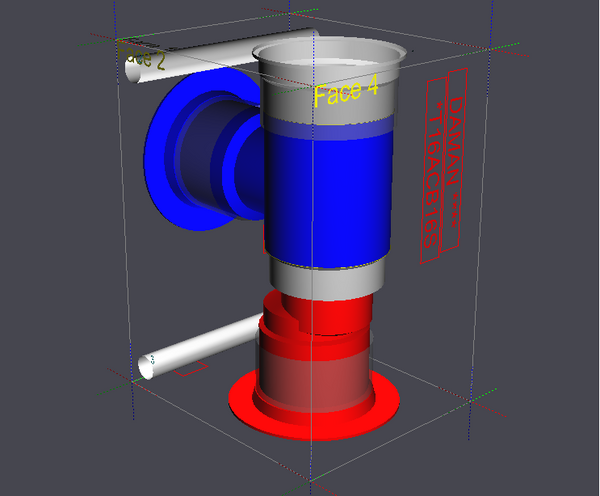Image resolution: width=600 pixels, height=496 pixels.
Task: Select the yellow "Face 4" label
Action: (346, 91)
